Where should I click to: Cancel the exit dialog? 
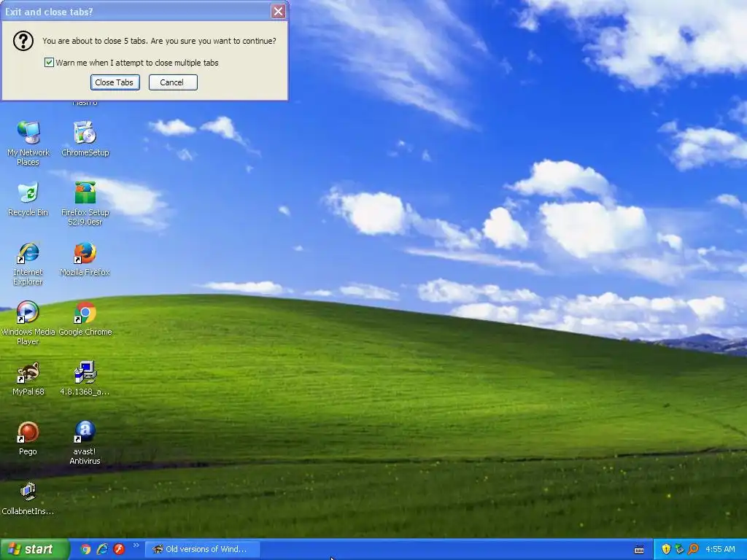point(172,82)
